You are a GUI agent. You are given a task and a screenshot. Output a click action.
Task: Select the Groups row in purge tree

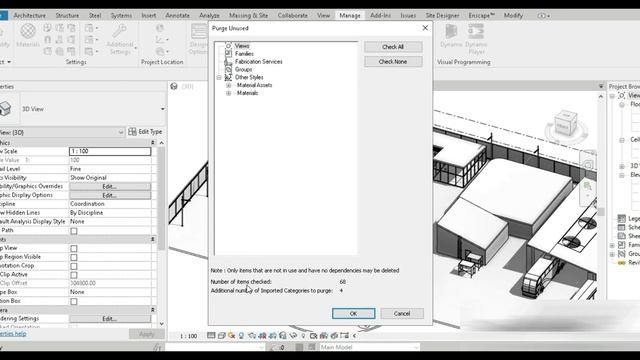tap(243, 69)
